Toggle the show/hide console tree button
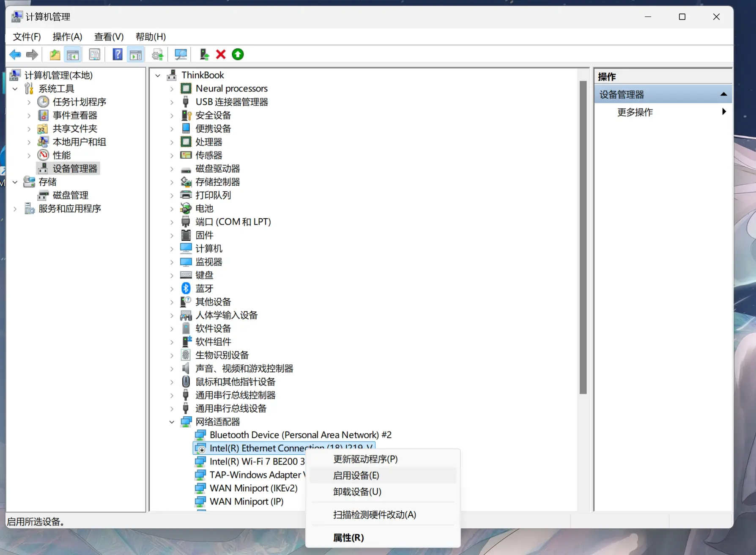The image size is (756, 555). click(73, 55)
